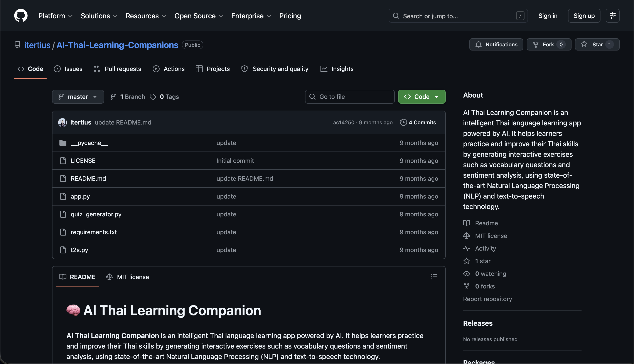
Task: Expand the Solutions menu
Action: 99,16
